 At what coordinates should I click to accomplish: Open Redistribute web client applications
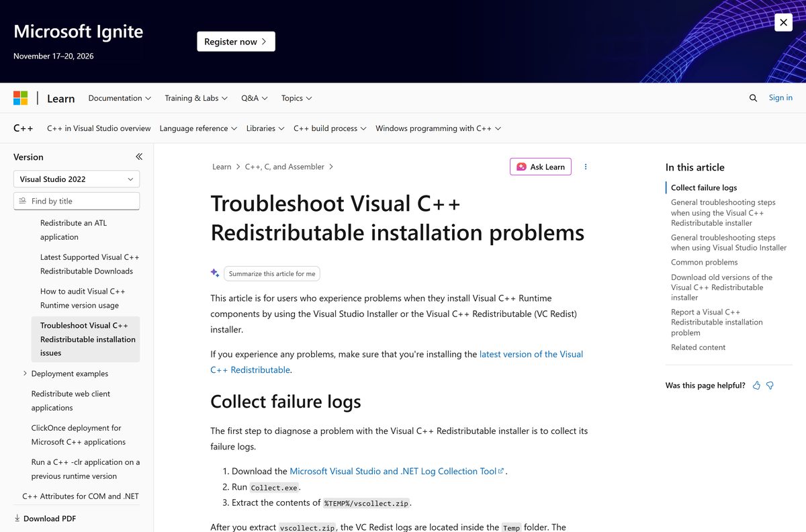[x=71, y=400]
